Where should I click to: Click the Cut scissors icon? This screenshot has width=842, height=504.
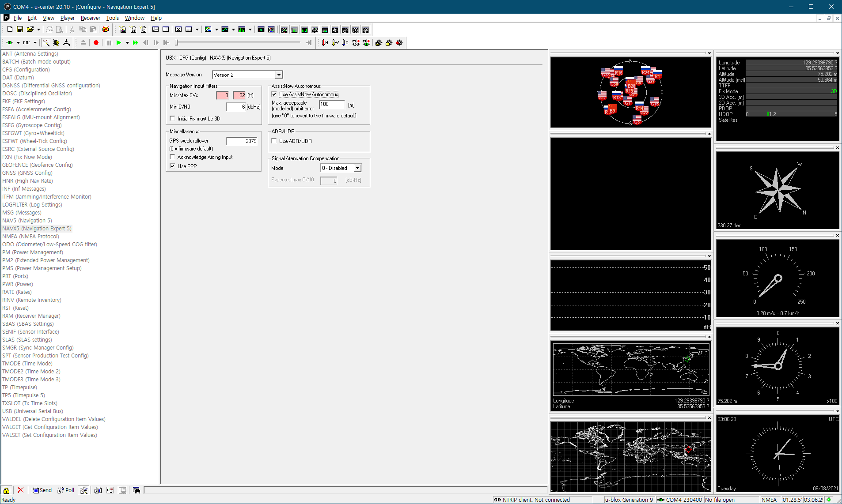click(x=72, y=30)
